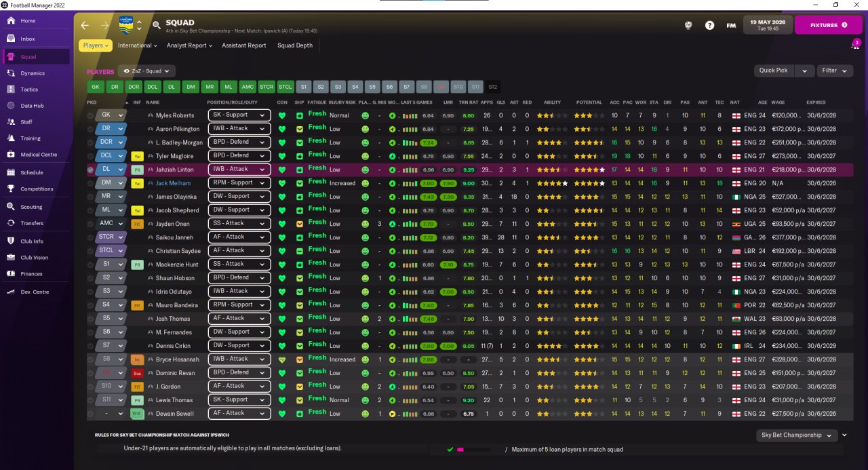The width and height of the screenshot is (868, 470).
Task: Click the STCR position filter button
Action: click(x=267, y=87)
